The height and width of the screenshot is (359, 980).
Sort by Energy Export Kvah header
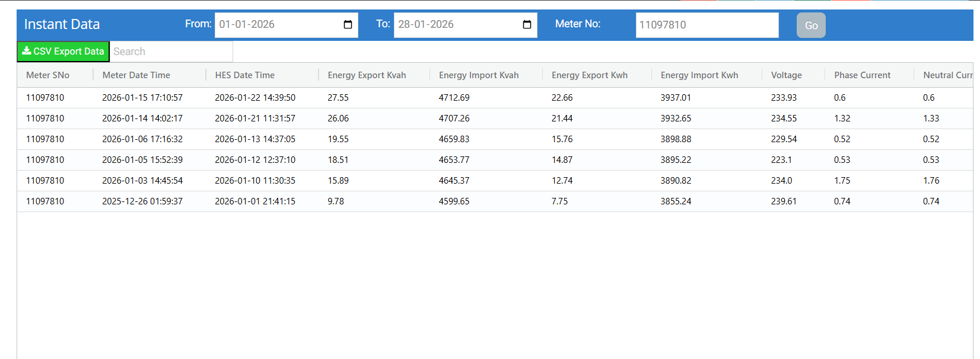[x=367, y=75]
